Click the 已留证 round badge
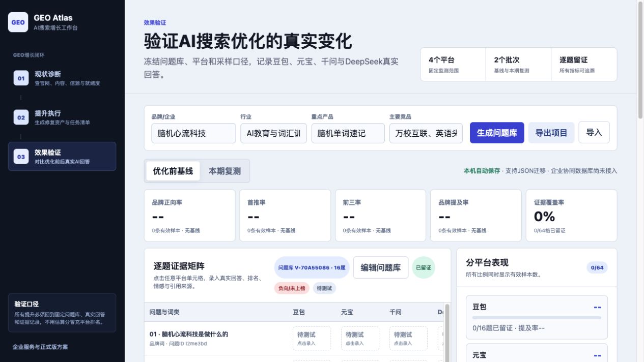644x362 pixels. click(x=424, y=267)
